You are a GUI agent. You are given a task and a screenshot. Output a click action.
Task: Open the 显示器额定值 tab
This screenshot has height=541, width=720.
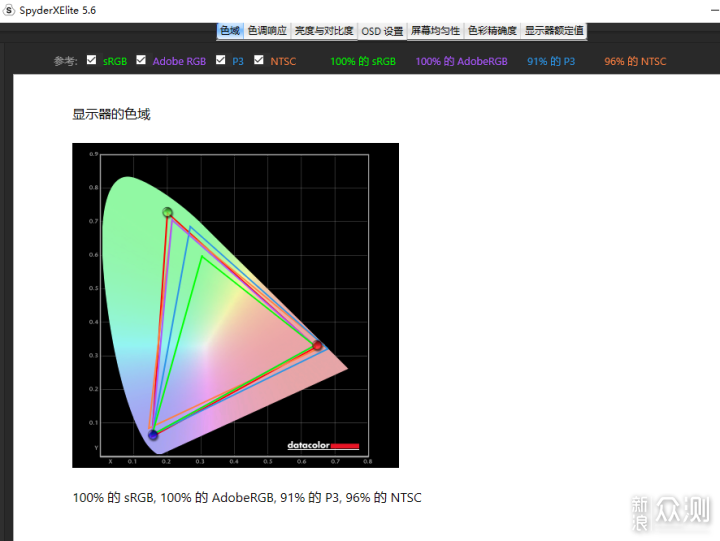click(554, 31)
